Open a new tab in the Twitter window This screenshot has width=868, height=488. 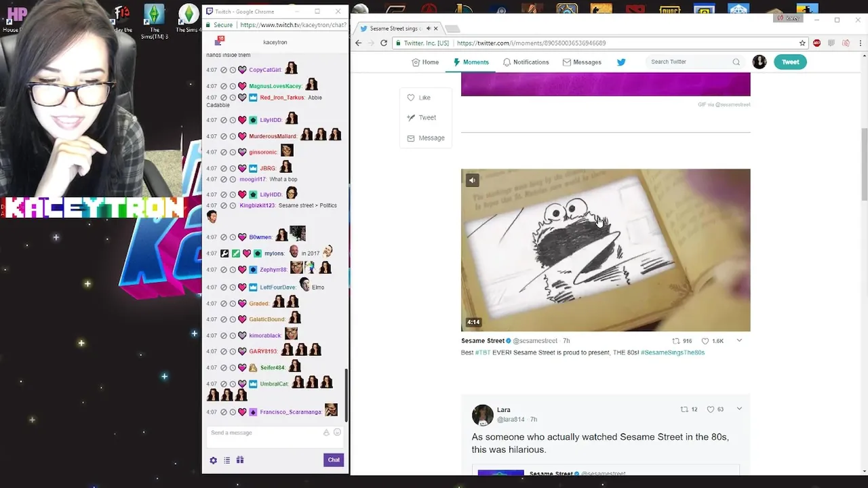[x=452, y=28]
